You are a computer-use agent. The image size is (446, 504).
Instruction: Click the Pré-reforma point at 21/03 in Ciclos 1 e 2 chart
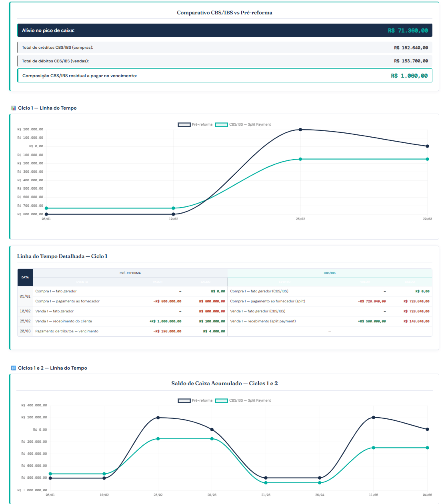[x=266, y=478]
